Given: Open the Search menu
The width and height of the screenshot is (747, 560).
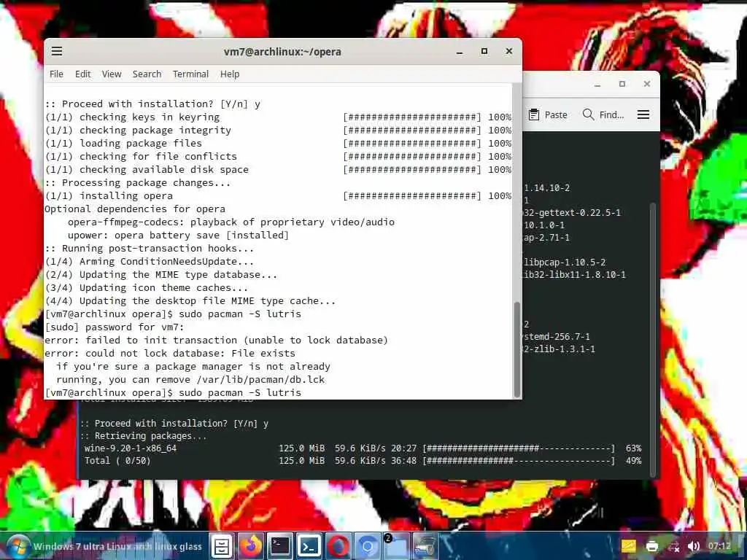Looking at the screenshot, I should click(x=147, y=74).
